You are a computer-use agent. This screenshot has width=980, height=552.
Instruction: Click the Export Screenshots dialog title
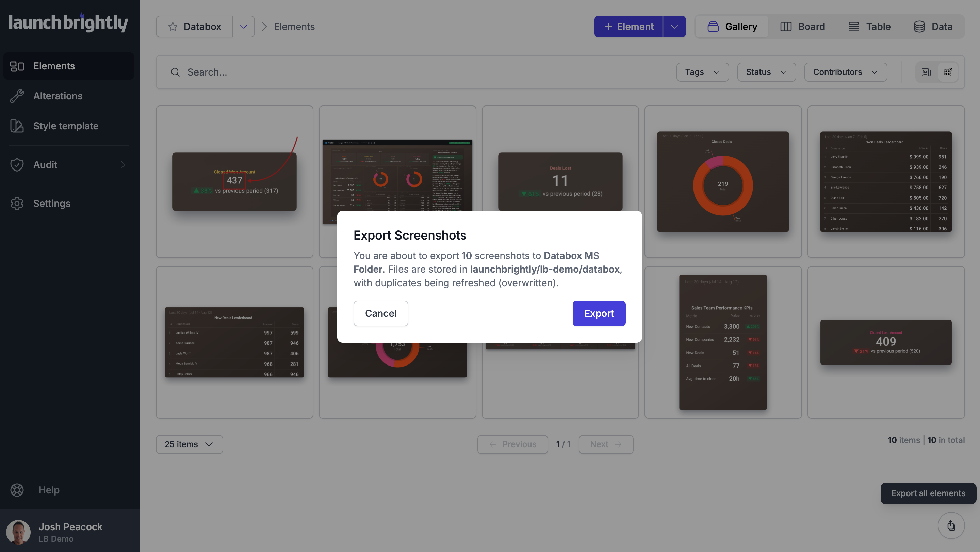tap(410, 235)
